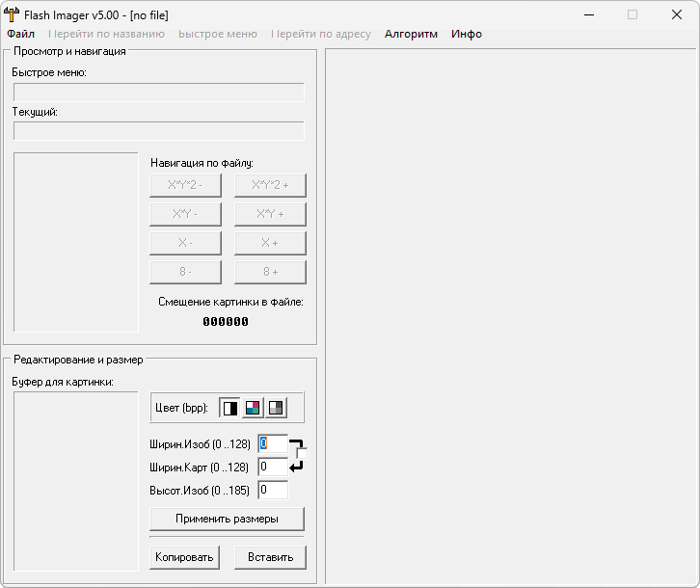This screenshot has width=700, height=588.
Task: Click the Навигация по файлу label
Action: 202,163
